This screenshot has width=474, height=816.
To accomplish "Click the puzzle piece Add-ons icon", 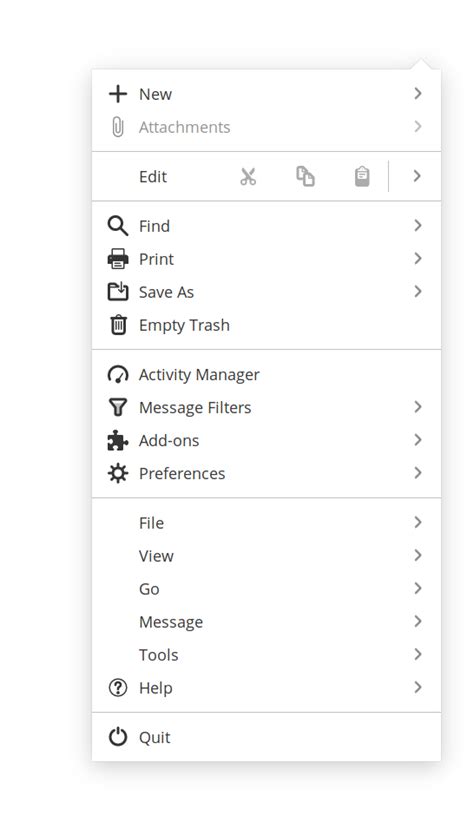I will pyautogui.click(x=118, y=440).
